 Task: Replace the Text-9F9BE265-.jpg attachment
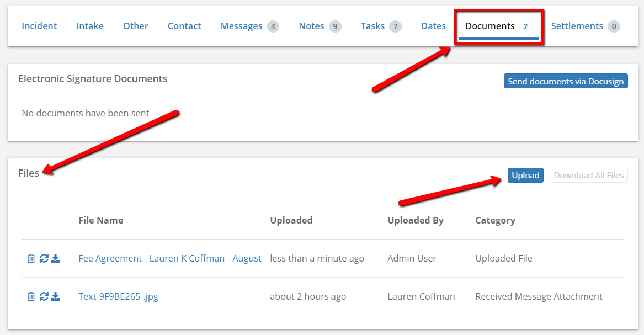[43, 296]
